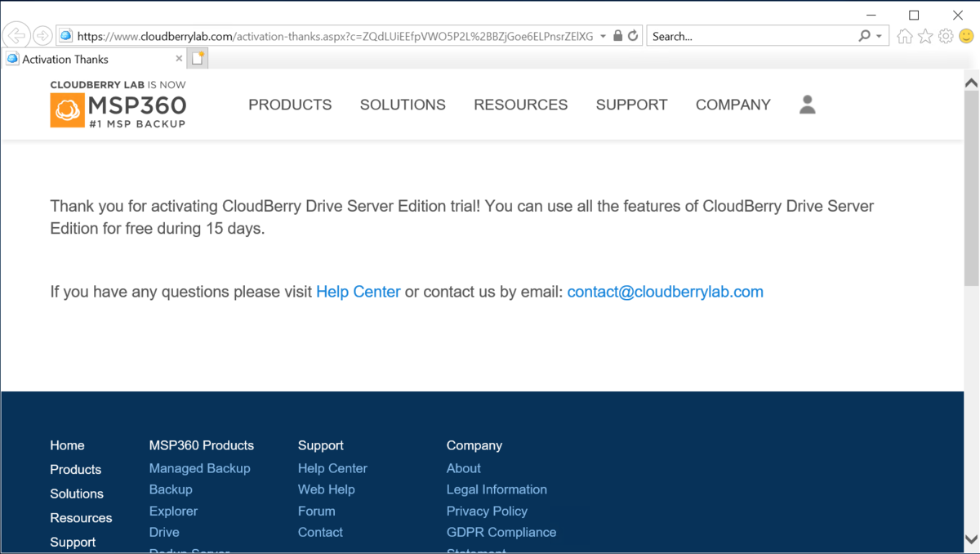The width and height of the screenshot is (980, 554).
Task: Click the user account profile icon
Action: coord(807,104)
